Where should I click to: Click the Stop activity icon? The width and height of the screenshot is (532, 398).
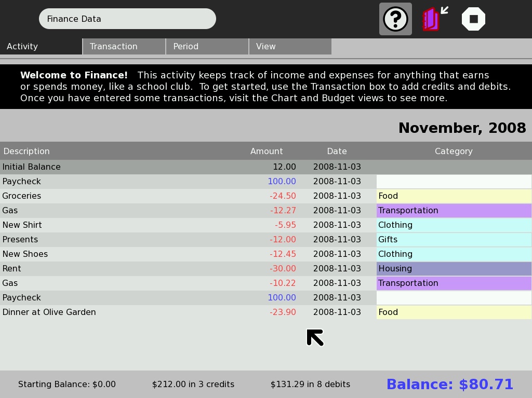click(473, 19)
